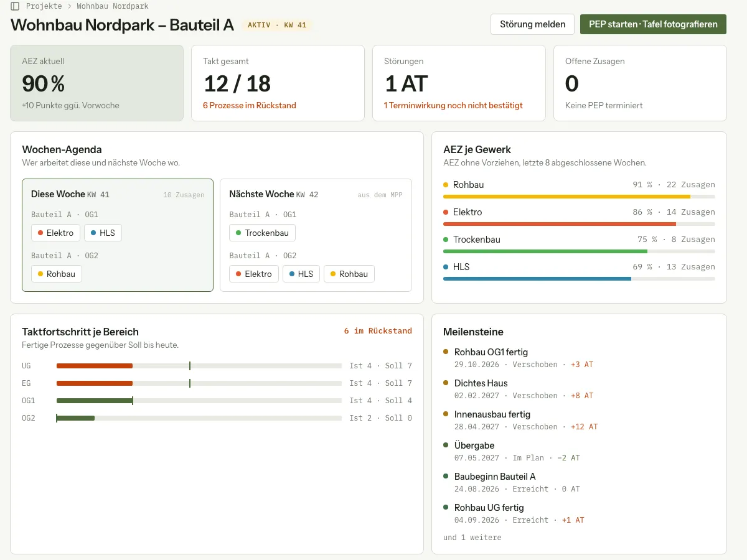The width and height of the screenshot is (747, 560).
Task: Click the Elektro chip in KW 42 OG2
Action: (x=254, y=274)
